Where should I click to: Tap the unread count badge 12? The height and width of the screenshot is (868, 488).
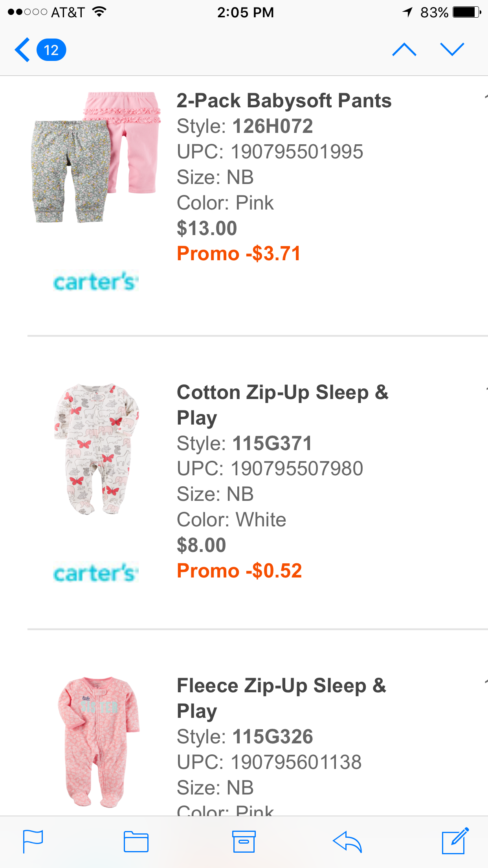coord(51,50)
